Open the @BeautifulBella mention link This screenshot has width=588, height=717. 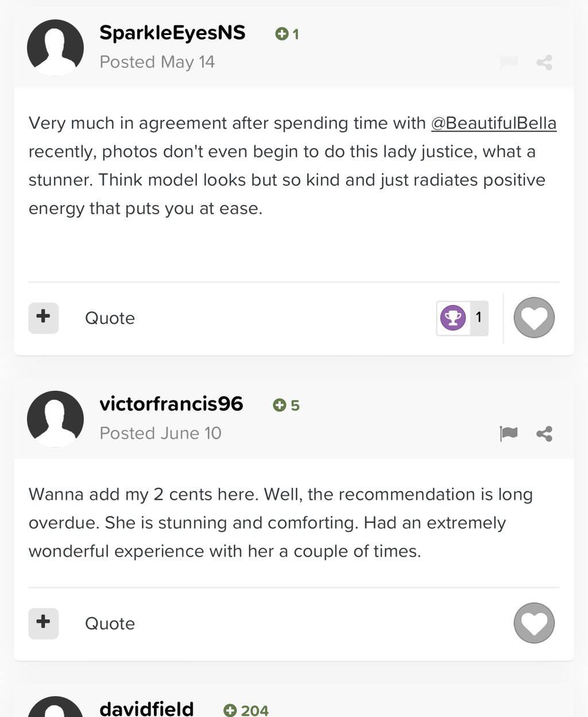point(494,124)
